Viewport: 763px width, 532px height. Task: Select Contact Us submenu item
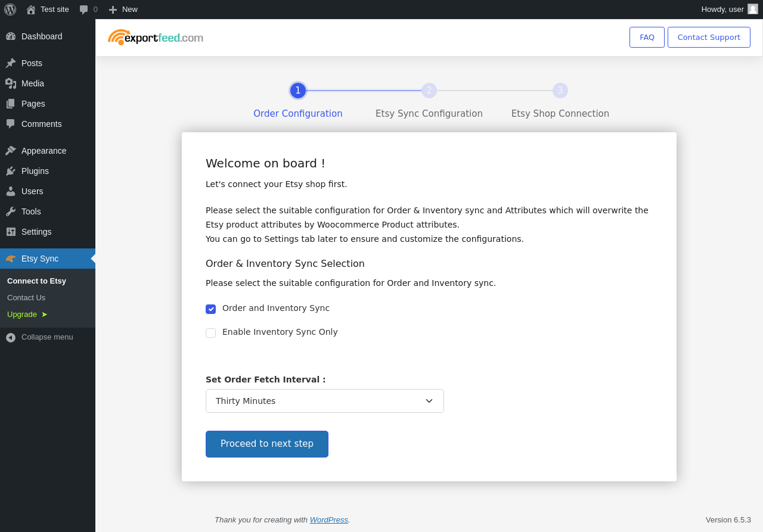pos(26,297)
